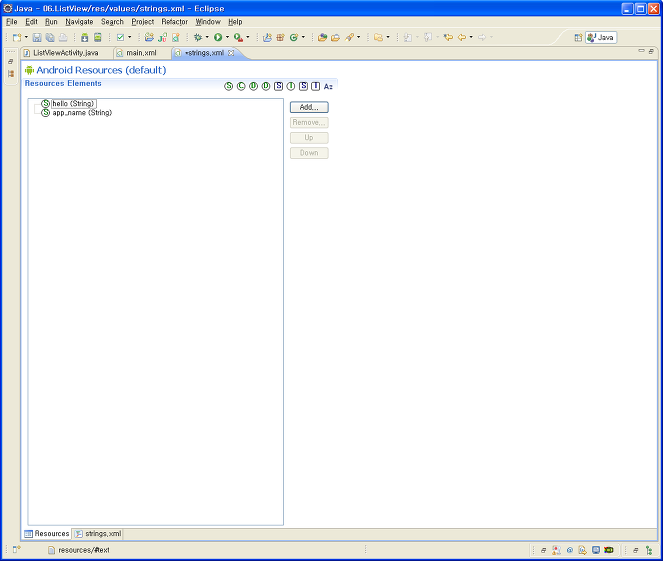Toggle Az alphabetical sort of resources

(328, 86)
